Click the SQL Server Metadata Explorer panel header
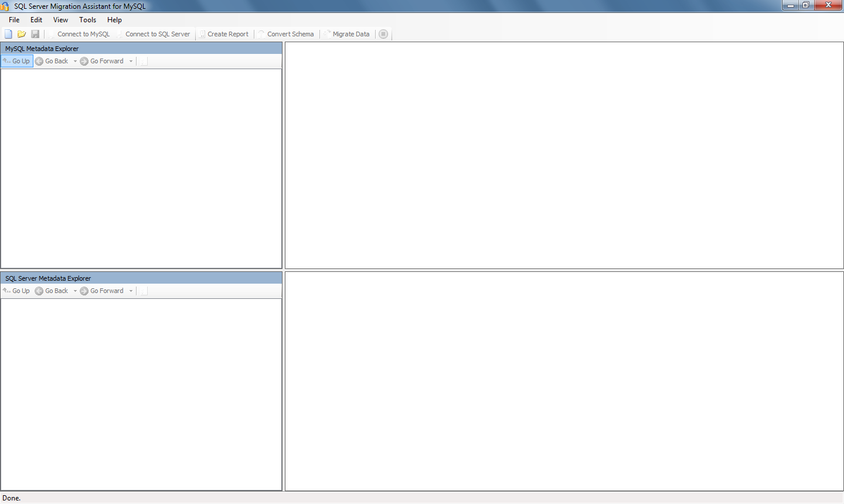This screenshot has width=844, height=504. (141, 278)
